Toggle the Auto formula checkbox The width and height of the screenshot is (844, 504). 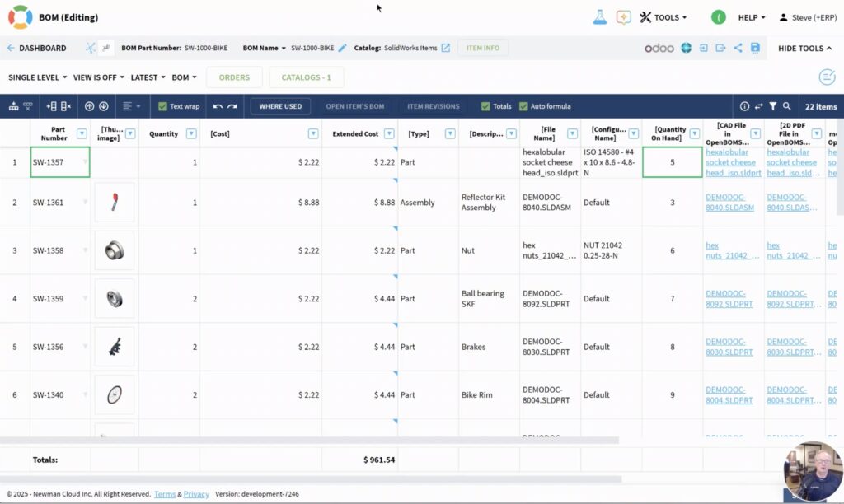[x=523, y=106]
